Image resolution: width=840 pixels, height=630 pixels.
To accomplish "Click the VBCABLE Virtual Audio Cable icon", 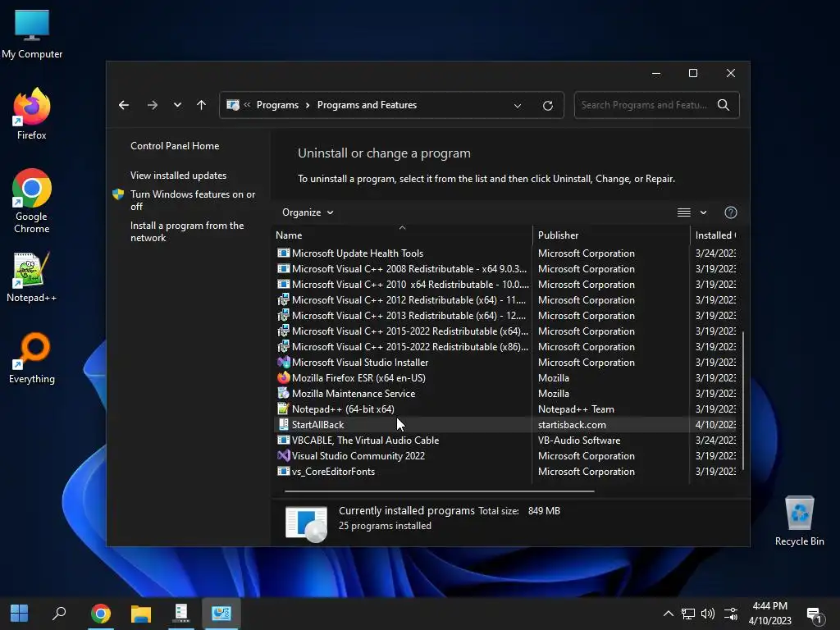I will [x=283, y=440].
